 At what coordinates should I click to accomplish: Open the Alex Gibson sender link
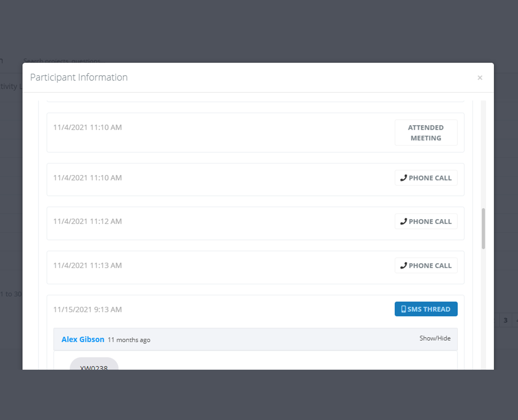tap(83, 339)
